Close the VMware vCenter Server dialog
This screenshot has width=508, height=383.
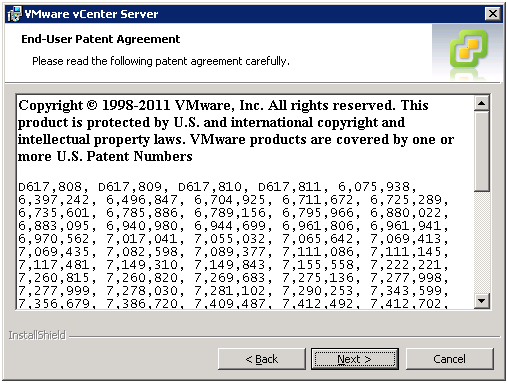click(493, 14)
